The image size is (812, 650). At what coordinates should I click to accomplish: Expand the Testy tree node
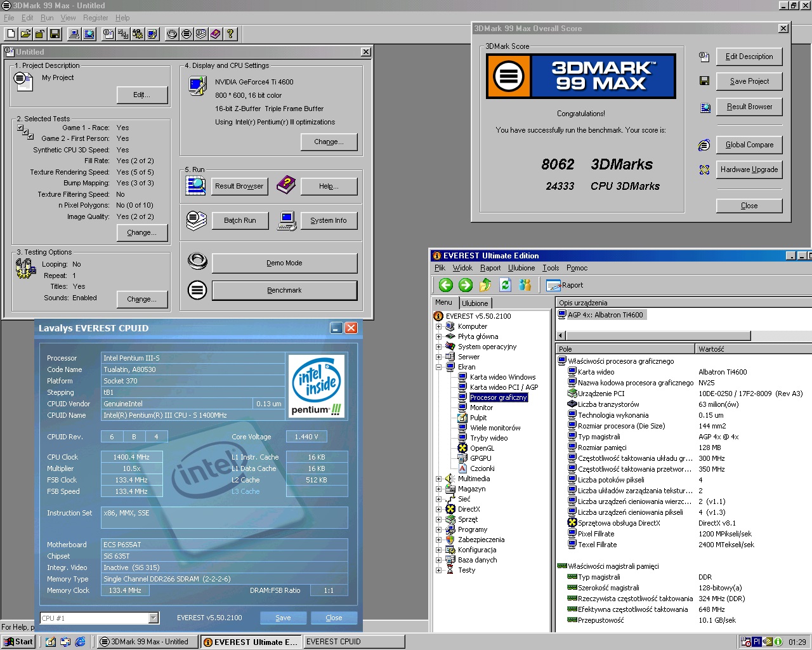[x=438, y=571]
